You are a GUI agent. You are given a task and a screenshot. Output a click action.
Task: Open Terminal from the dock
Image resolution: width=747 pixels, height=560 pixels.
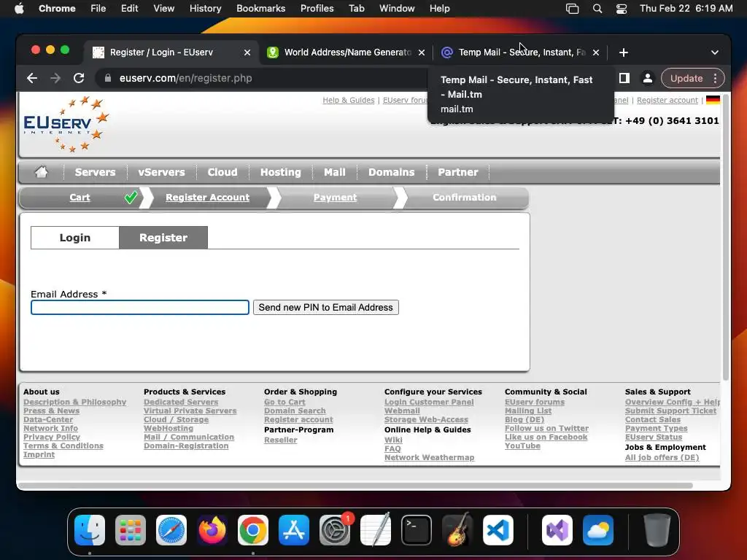click(x=417, y=530)
